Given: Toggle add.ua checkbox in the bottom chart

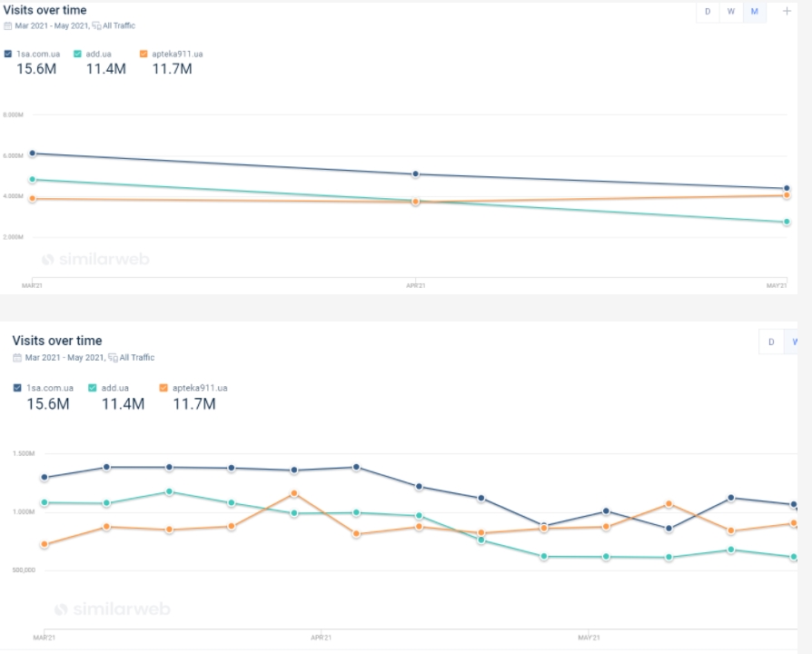Looking at the screenshot, I should [x=92, y=388].
